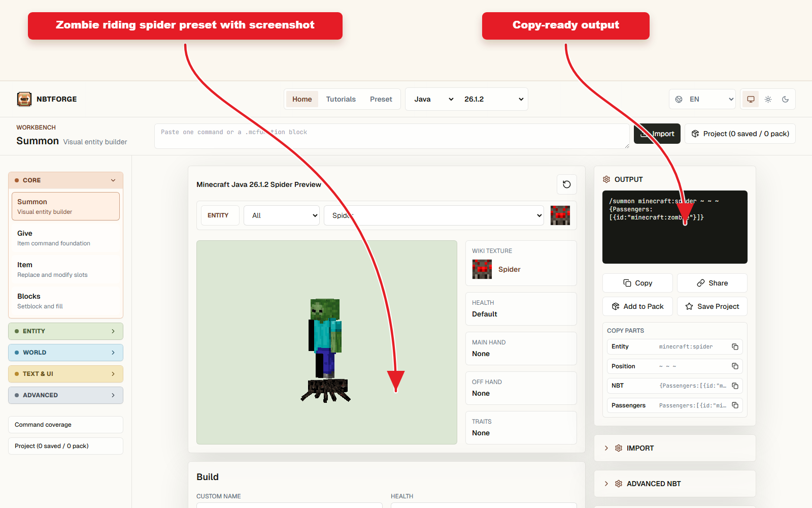Open the Tutorials tab
Viewport: 812px width, 508px height.
point(341,99)
